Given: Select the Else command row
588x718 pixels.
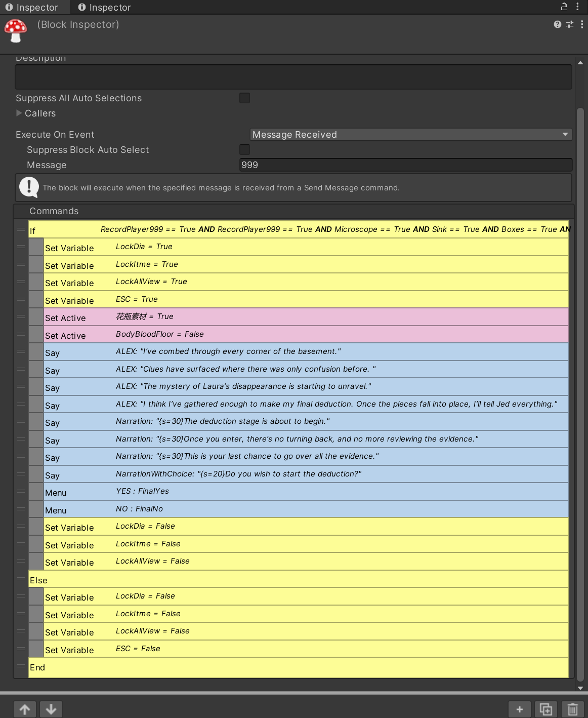Looking at the screenshot, I should point(299,579).
